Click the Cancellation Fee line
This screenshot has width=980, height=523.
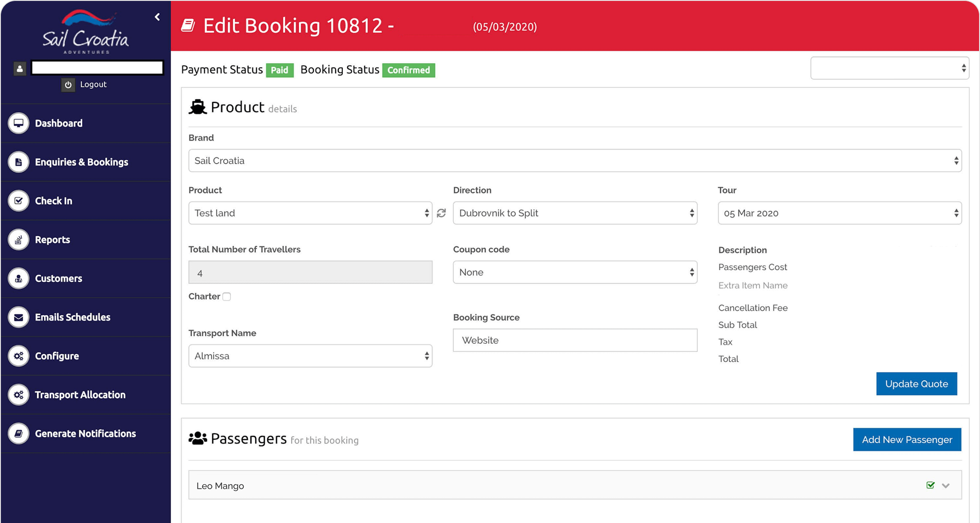coord(753,308)
